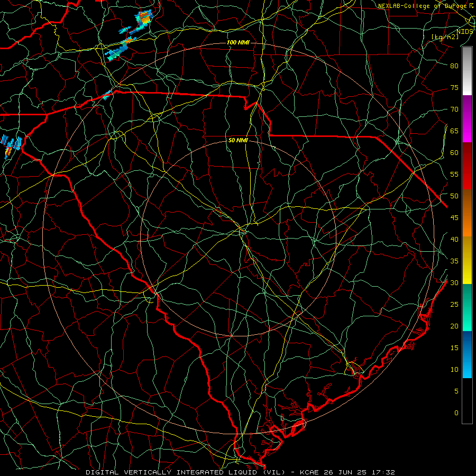Click the radar echo cluster at the far-left edge
Image resolution: width=476 pixels, height=476 pixels.
[x=11, y=146]
